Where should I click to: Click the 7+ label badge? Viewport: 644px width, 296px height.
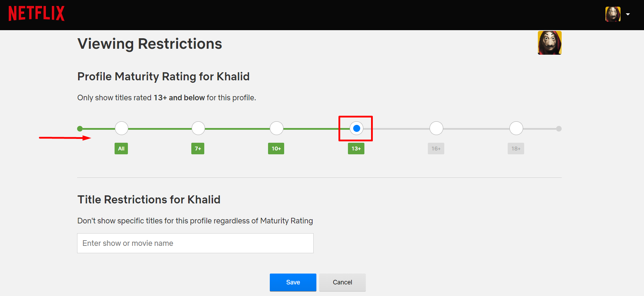pyautogui.click(x=198, y=148)
